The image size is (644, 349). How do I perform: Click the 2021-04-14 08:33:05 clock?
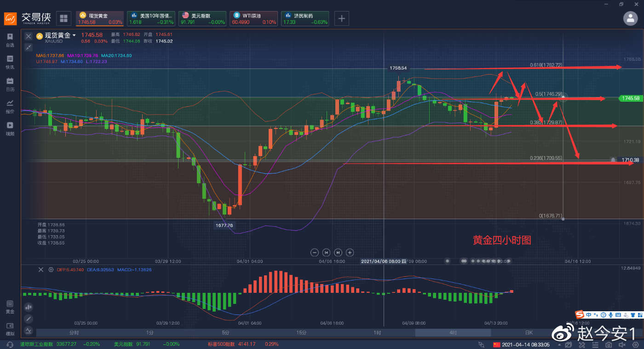(526, 344)
